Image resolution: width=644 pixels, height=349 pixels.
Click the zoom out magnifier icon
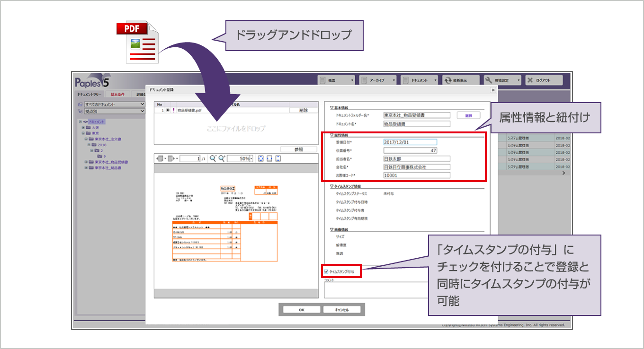[x=213, y=159]
